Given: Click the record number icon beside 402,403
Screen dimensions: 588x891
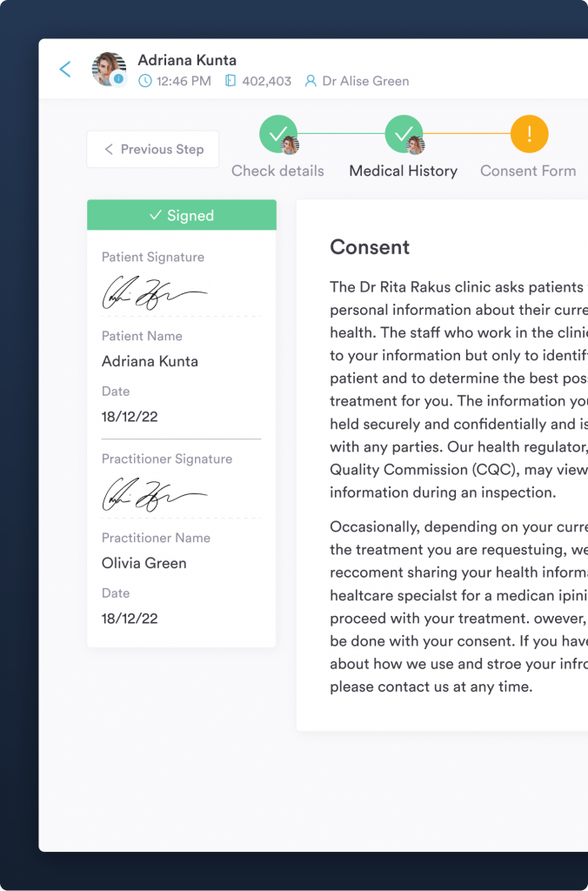Looking at the screenshot, I should tap(231, 81).
